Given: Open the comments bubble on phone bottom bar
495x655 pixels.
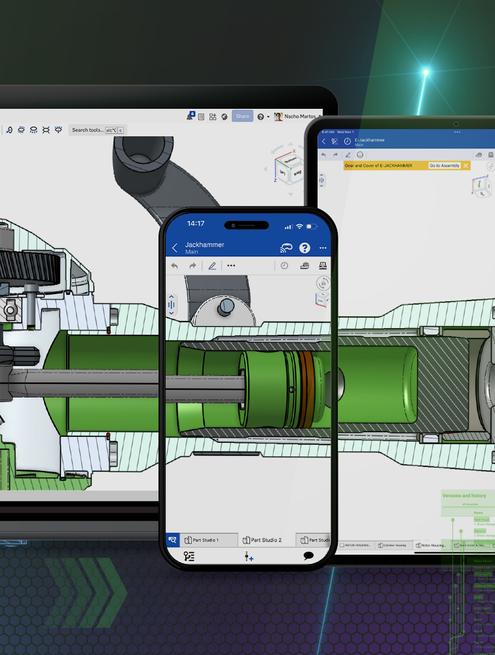Looking at the screenshot, I should point(309,556).
